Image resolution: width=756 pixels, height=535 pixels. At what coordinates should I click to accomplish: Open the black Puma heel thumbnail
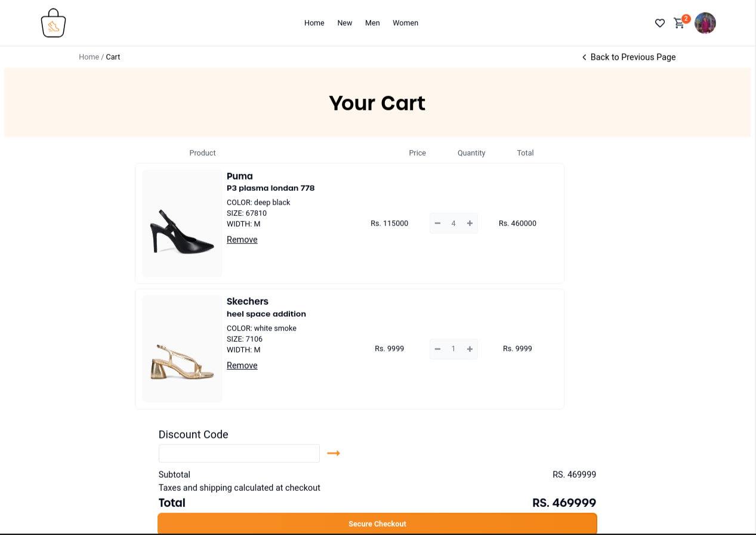click(x=182, y=224)
